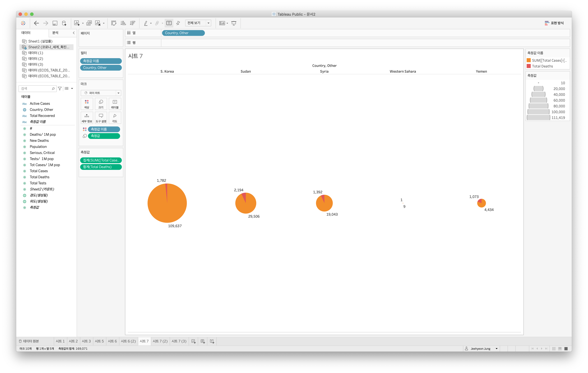Click the undo back arrow
This screenshot has height=373, width=588.
(36, 23)
